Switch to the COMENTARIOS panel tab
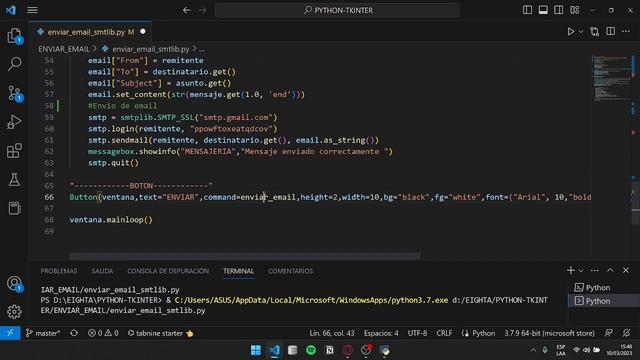Image resolution: width=640 pixels, height=360 pixels. click(x=290, y=271)
